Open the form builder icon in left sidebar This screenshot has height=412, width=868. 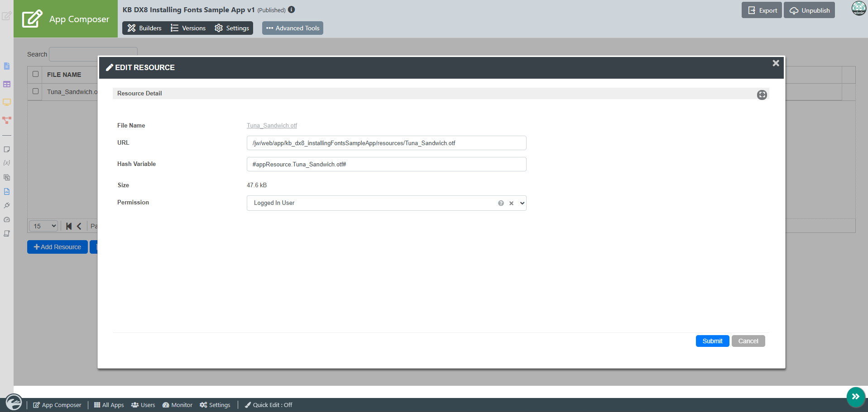pyautogui.click(x=7, y=66)
